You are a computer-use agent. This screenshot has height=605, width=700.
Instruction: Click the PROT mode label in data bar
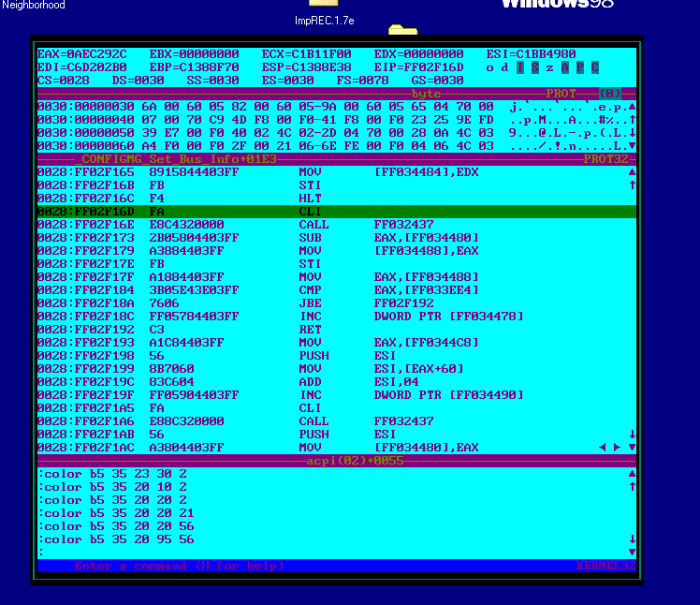561,94
